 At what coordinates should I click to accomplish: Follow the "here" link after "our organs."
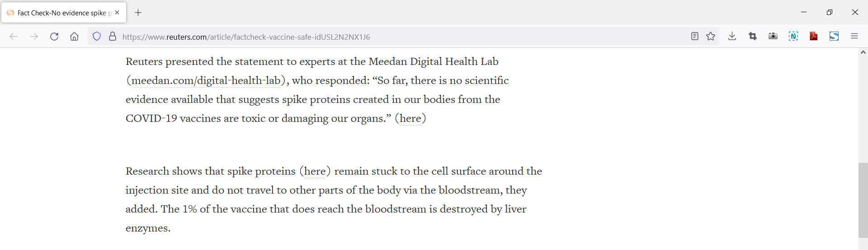point(410,118)
